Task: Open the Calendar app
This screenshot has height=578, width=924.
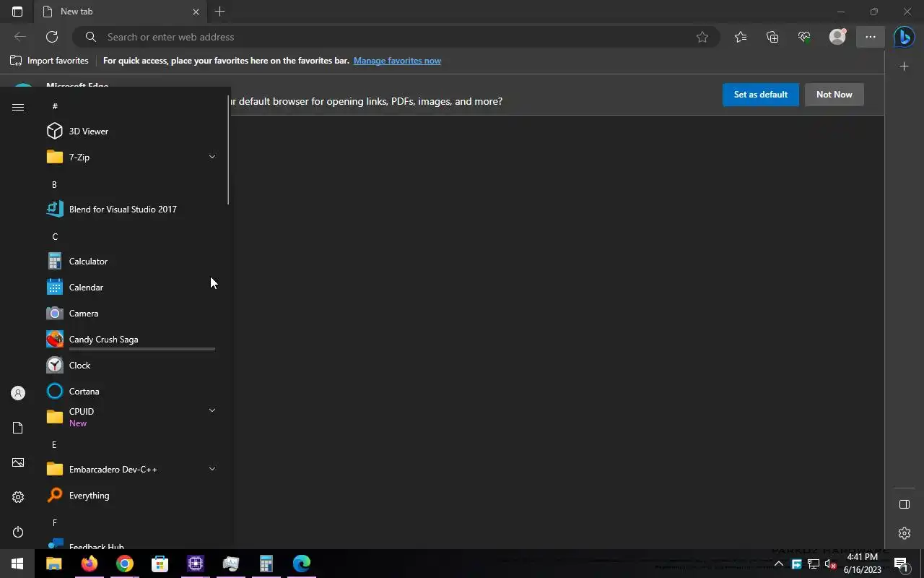Action: click(131, 287)
